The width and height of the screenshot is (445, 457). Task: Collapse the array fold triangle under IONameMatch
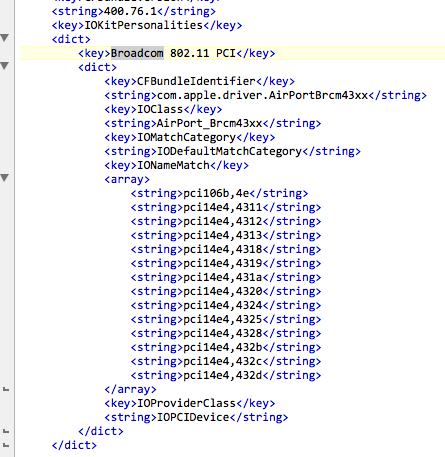(x=5, y=178)
